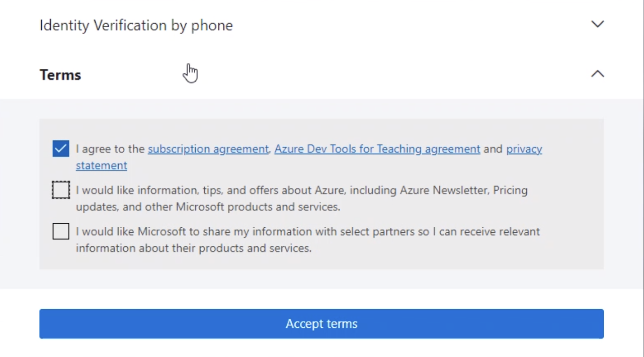The width and height of the screenshot is (644, 357).
Task: Expand the Identity Verification chevron arrow
Action: pos(597,24)
